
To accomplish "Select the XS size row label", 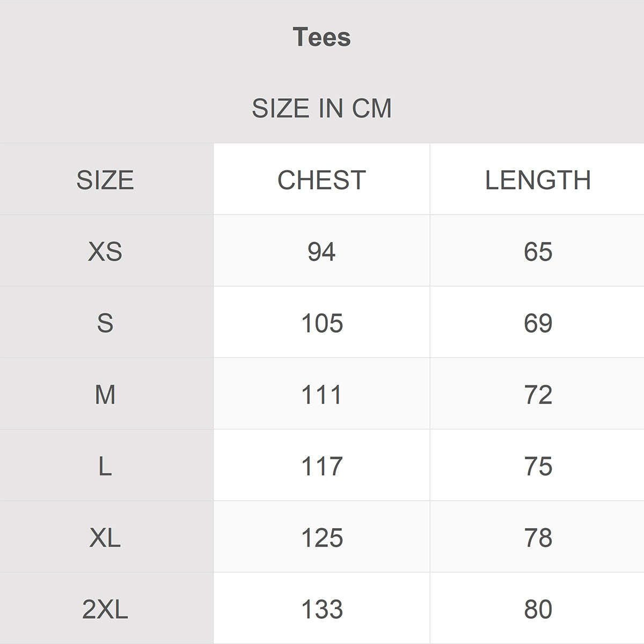I will tap(105, 251).
